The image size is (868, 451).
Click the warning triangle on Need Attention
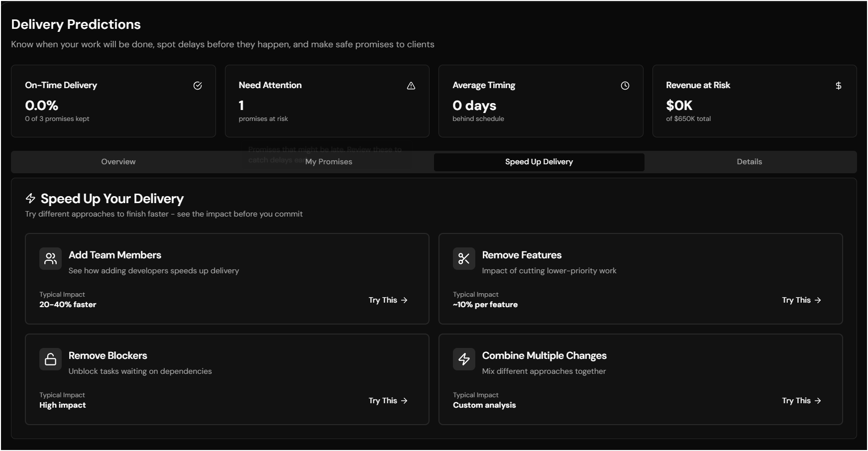click(411, 86)
